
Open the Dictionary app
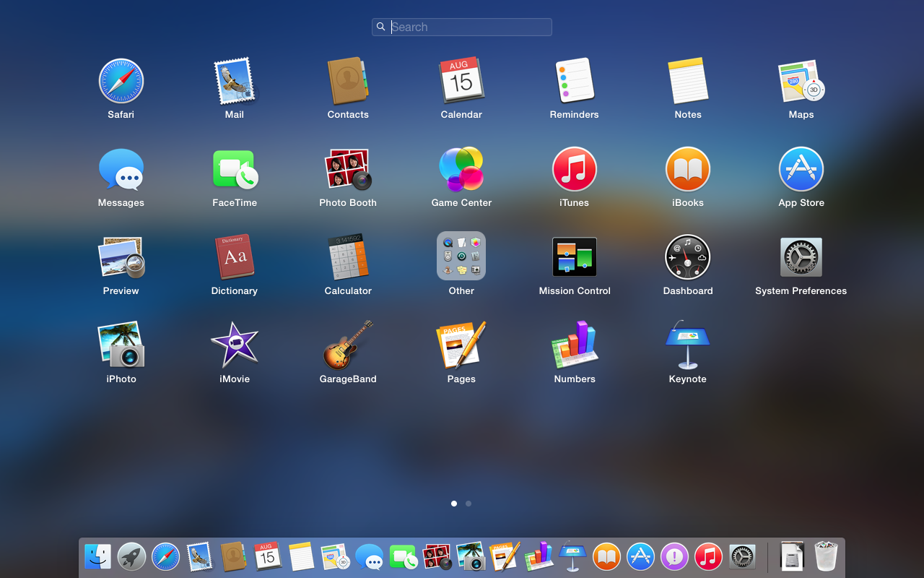click(x=235, y=257)
